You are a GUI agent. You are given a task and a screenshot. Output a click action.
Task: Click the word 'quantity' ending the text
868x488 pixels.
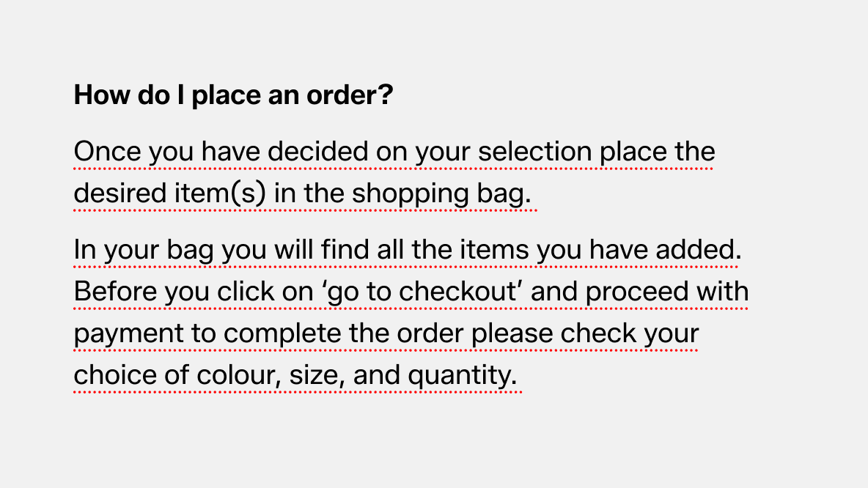coord(461,375)
